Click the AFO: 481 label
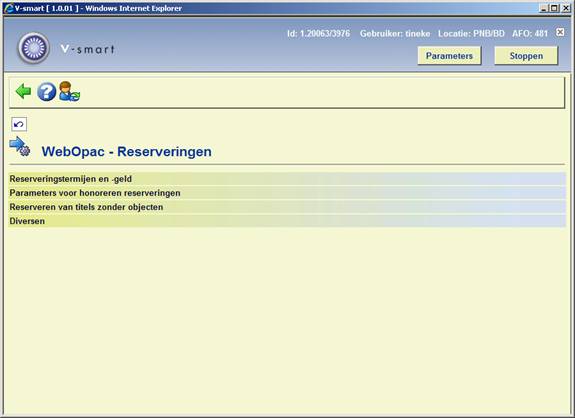 [x=530, y=34]
